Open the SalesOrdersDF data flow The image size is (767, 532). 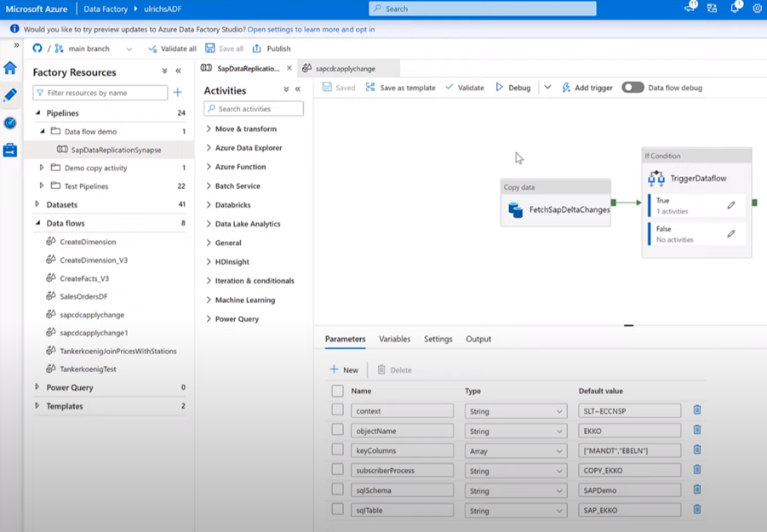(x=83, y=296)
